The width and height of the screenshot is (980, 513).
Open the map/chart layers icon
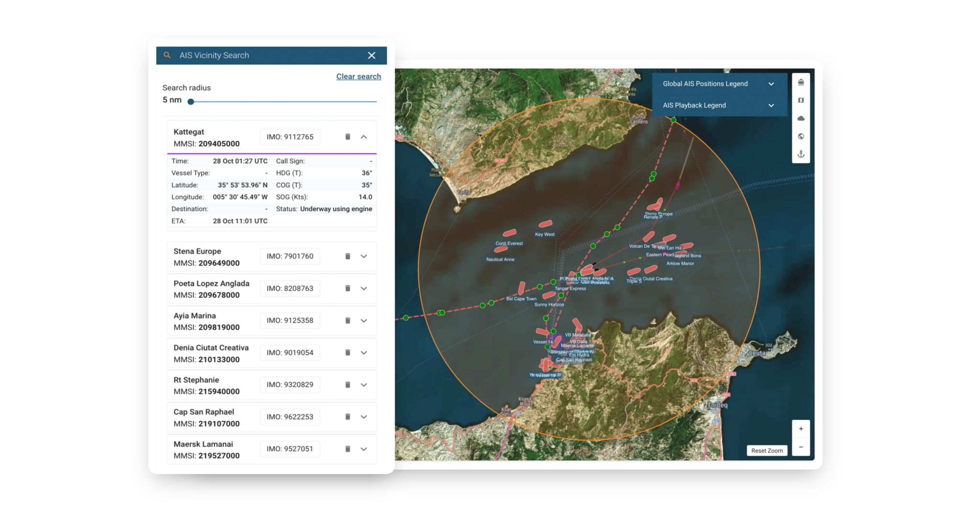[x=801, y=100]
